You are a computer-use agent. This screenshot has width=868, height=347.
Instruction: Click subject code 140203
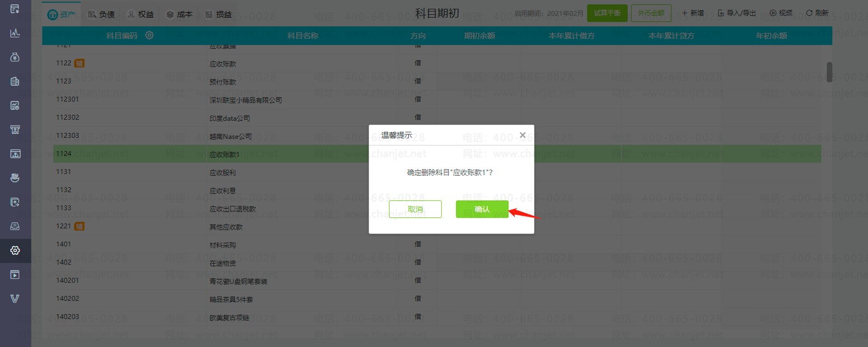coord(67,317)
